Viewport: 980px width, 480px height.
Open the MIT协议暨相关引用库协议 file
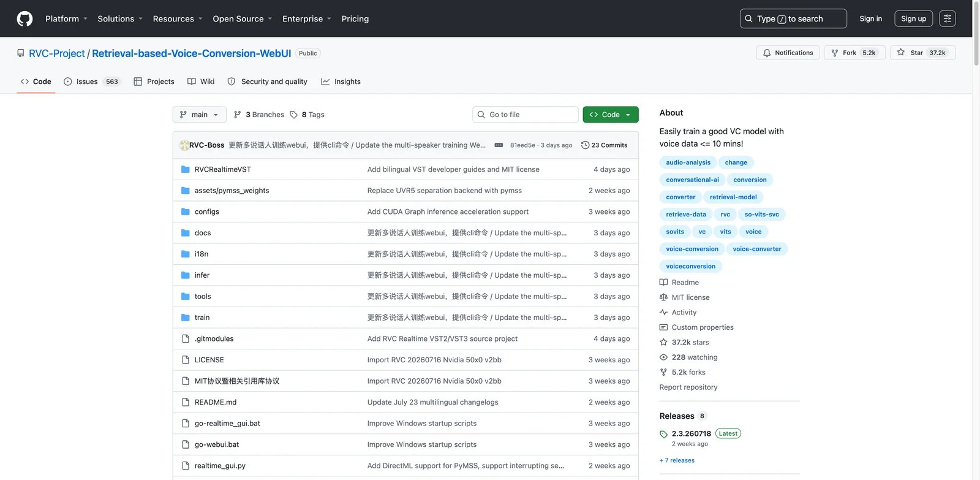click(237, 381)
